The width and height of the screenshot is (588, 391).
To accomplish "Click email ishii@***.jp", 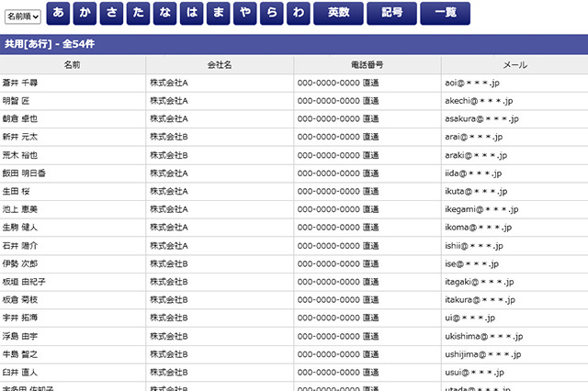I will pyautogui.click(x=474, y=246).
